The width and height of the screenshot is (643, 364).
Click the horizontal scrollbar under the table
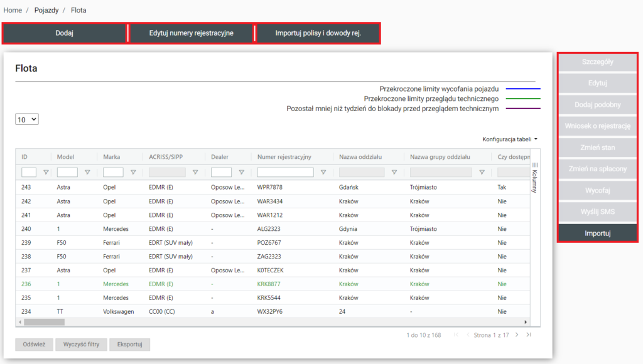coord(44,322)
